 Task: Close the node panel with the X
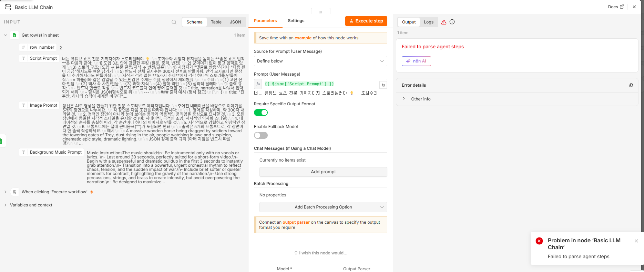coord(634,7)
